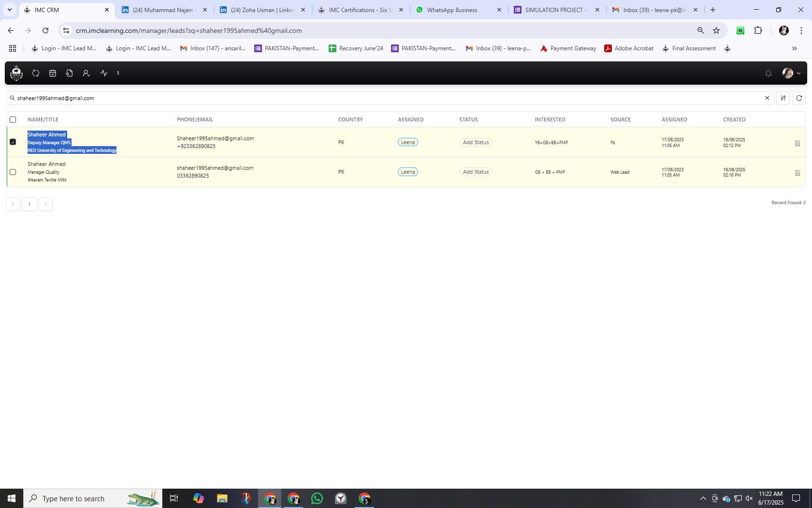
Task: Go back in browser history
Action: pyautogui.click(x=11, y=30)
